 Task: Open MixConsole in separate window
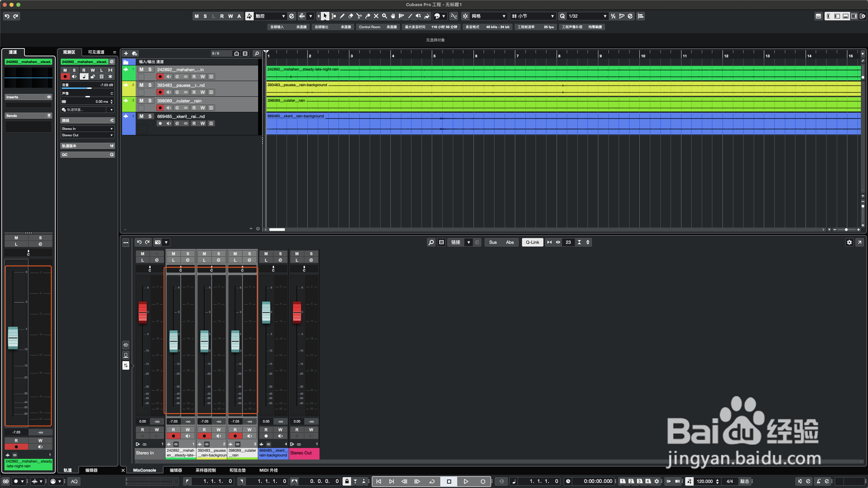click(860, 242)
